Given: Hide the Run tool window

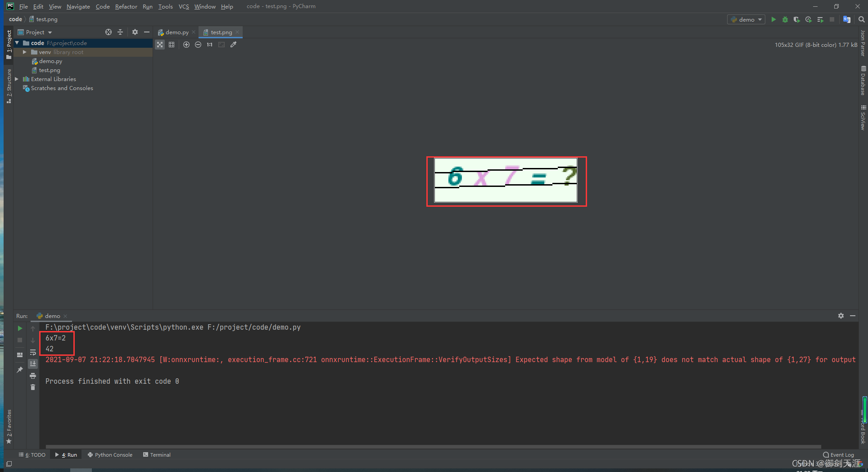Looking at the screenshot, I should (853, 316).
